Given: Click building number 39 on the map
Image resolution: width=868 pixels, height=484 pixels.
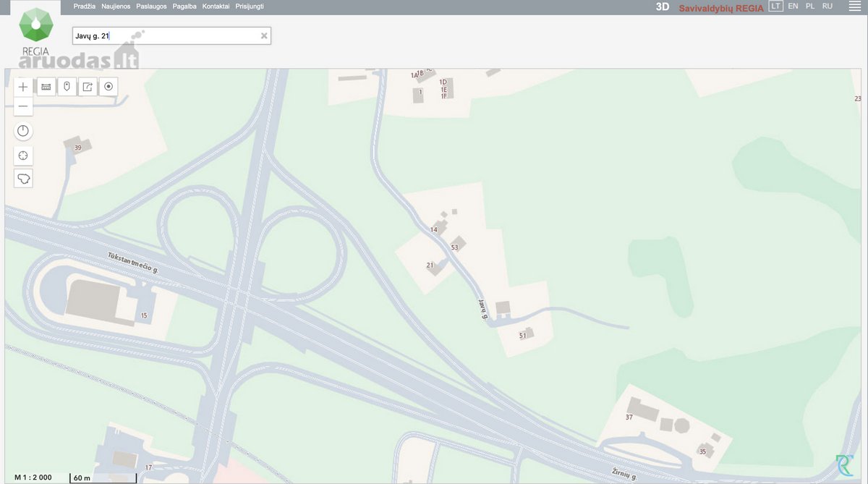Looking at the screenshot, I should [77, 148].
